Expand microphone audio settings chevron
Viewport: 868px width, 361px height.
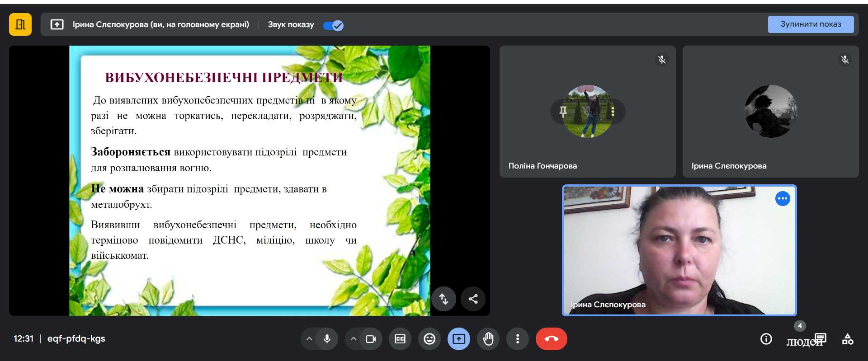click(x=309, y=339)
